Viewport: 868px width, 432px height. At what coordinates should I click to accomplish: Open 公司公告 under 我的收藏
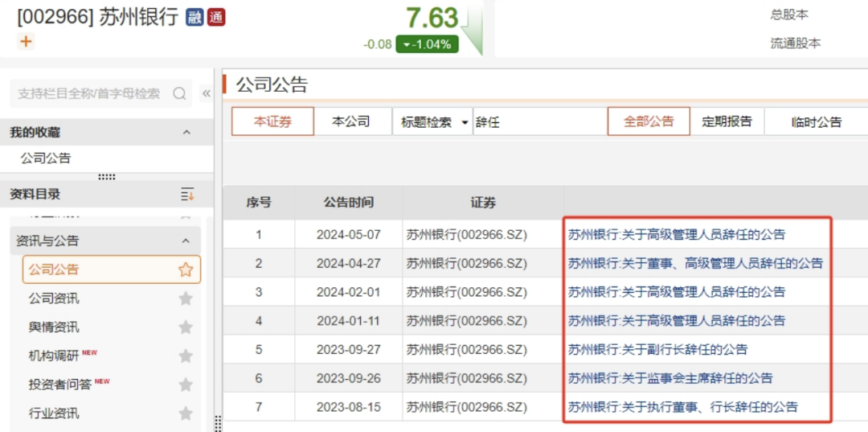(46, 158)
